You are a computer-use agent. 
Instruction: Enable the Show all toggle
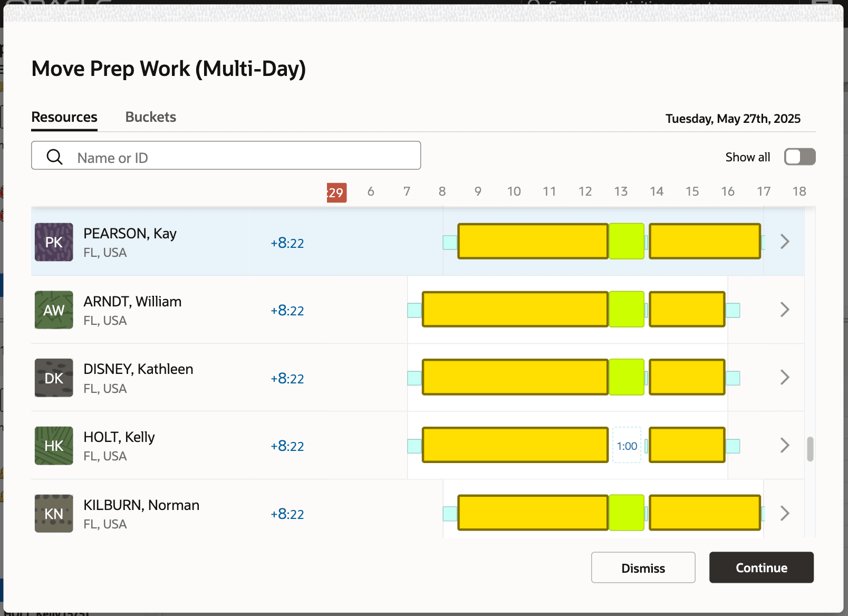pyautogui.click(x=799, y=157)
